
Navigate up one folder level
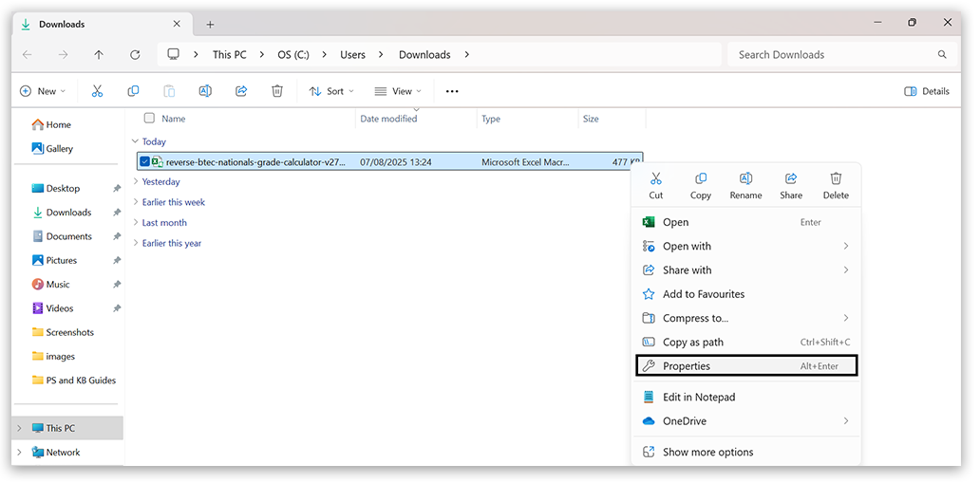coord(99,55)
